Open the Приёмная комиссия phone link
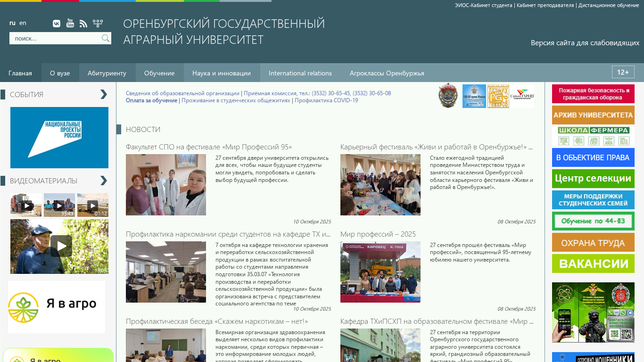644x362 pixels. point(317,93)
